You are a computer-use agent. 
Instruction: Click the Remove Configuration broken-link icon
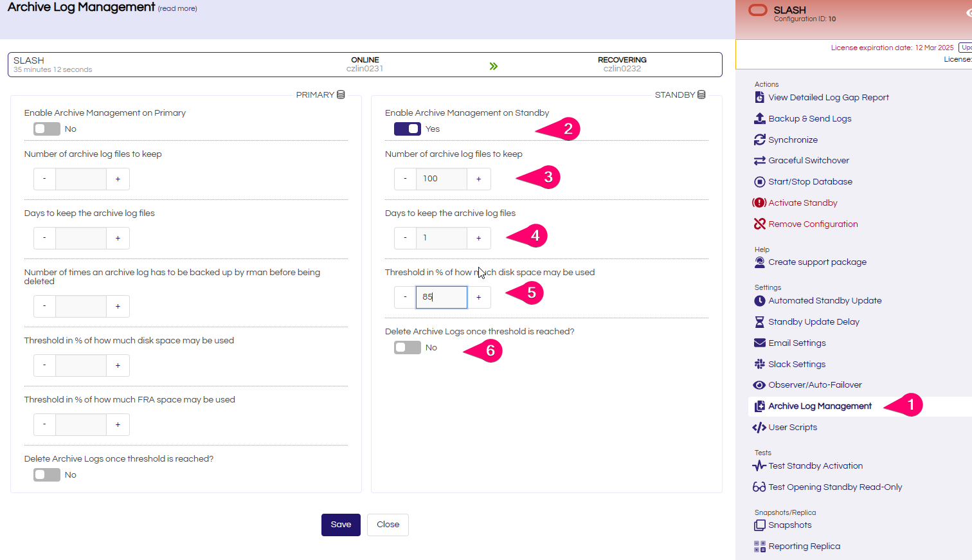pos(759,224)
